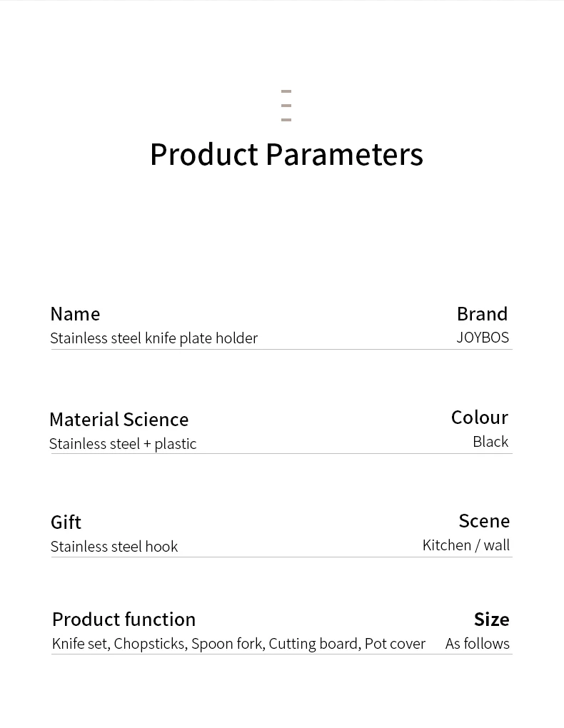This screenshot has width=564, height=728.
Task: Select the Brand label
Action: 482,314
